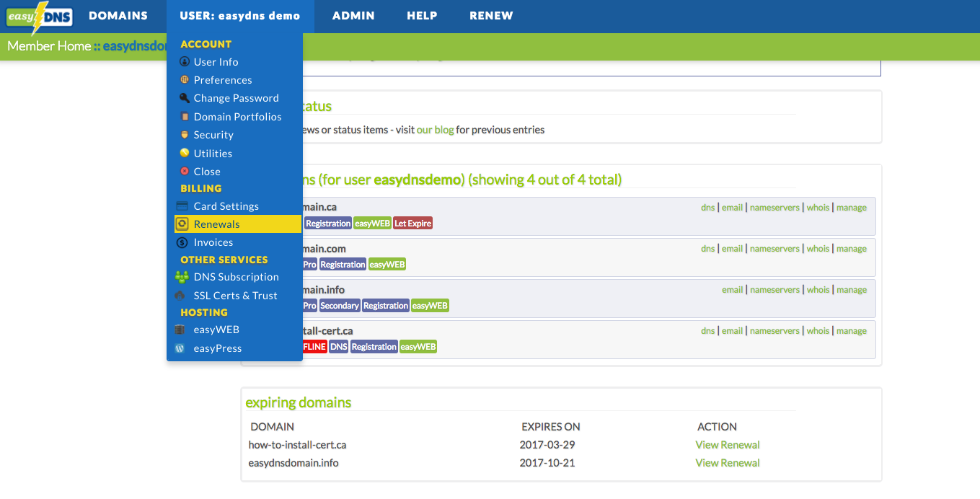Choose DNS Subscription menu entry

point(236,277)
